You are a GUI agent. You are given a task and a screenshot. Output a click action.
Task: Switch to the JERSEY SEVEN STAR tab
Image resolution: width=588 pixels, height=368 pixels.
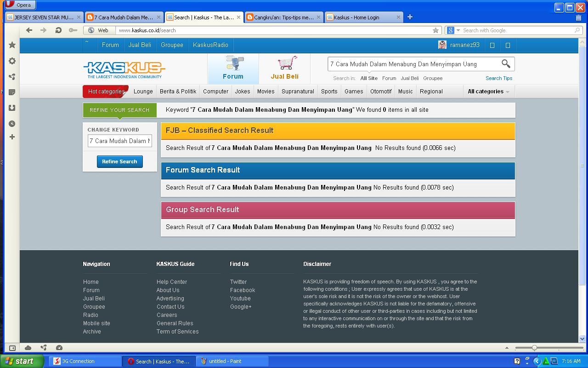coord(44,17)
